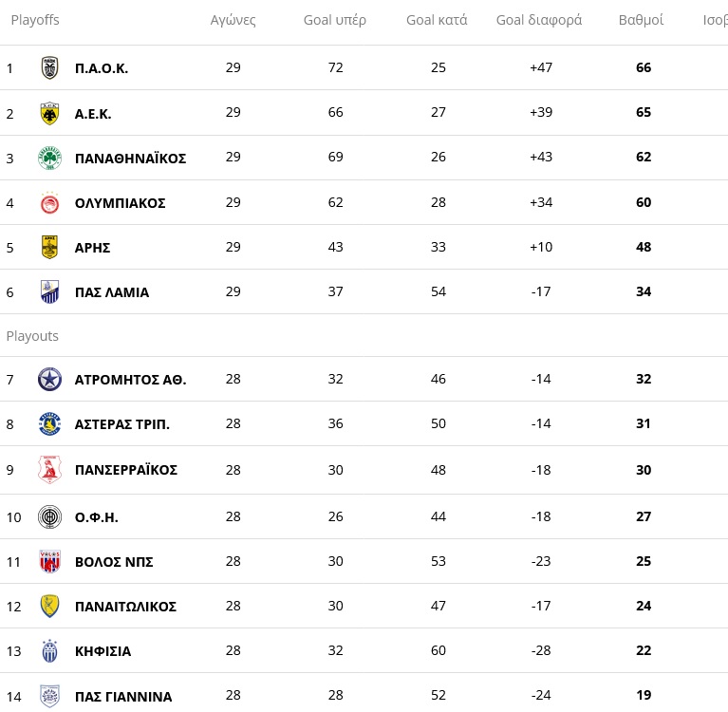Click the Αστέρας Τριπ. team logo
Viewport: 728px width, 712px height.
[x=49, y=424]
